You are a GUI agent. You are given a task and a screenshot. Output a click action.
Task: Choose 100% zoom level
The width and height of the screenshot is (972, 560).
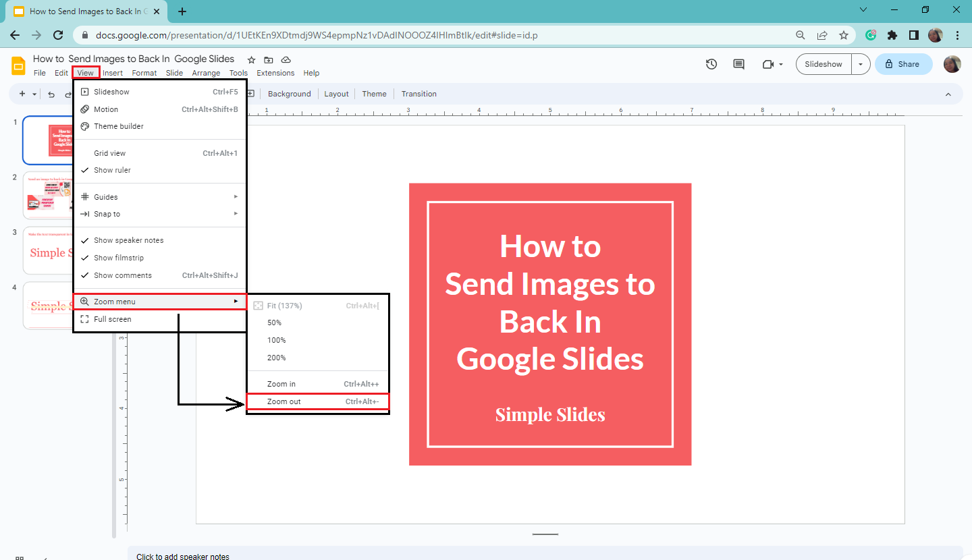[x=318, y=340]
